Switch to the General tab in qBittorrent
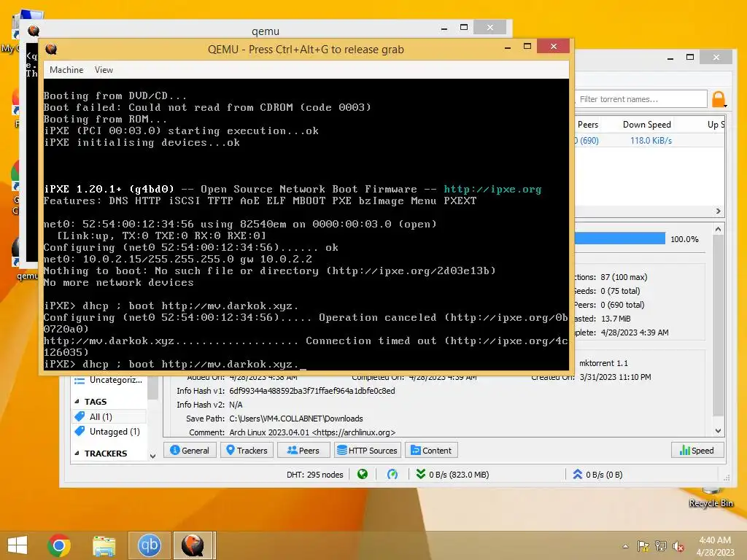Viewport: 747px width, 560px height. 190,450
